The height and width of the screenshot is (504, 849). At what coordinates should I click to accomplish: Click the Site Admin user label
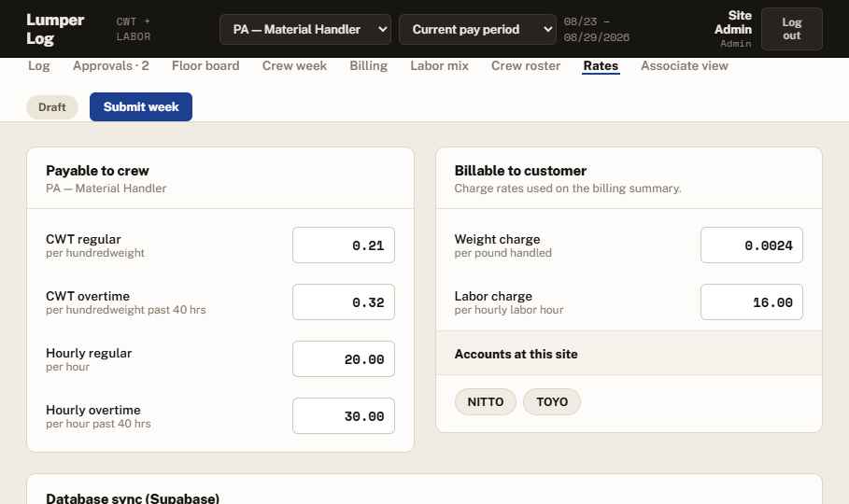pos(732,22)
